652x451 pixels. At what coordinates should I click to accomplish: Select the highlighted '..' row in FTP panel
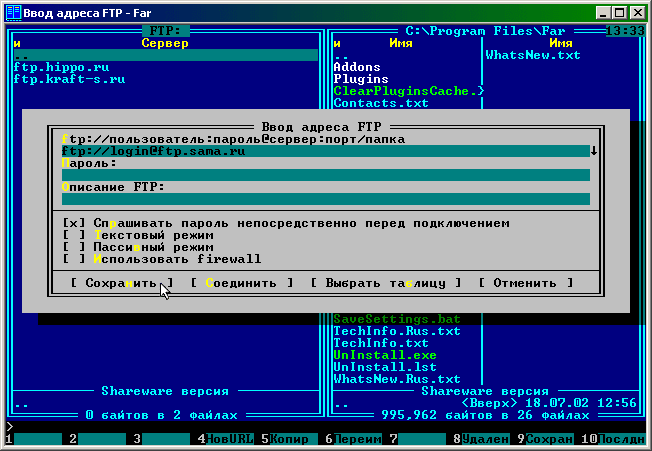tap(165, 55)
